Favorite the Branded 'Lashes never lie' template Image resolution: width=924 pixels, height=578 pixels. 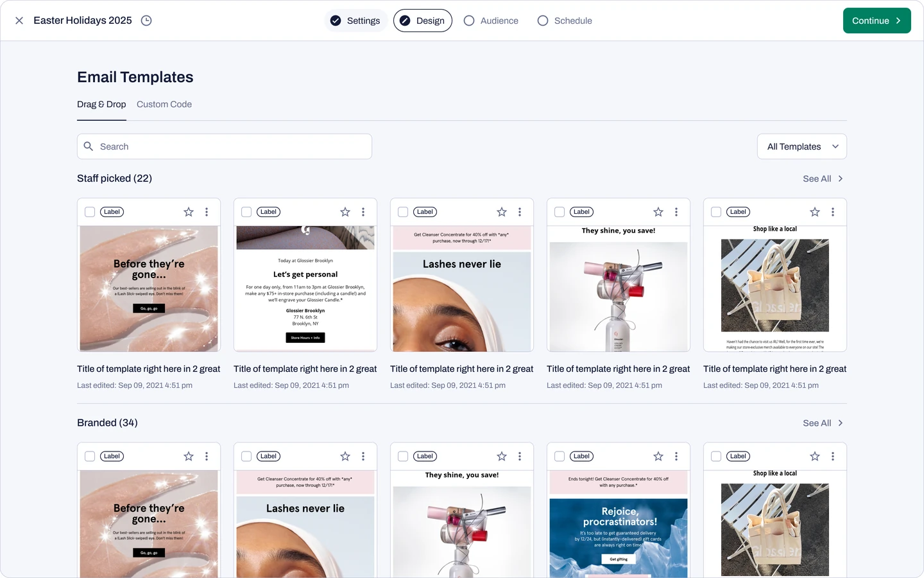345,457
